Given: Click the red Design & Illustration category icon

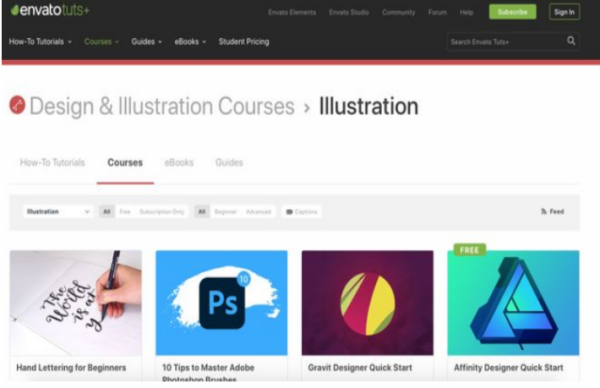Looking at the screenshot, I should point(17,105).
